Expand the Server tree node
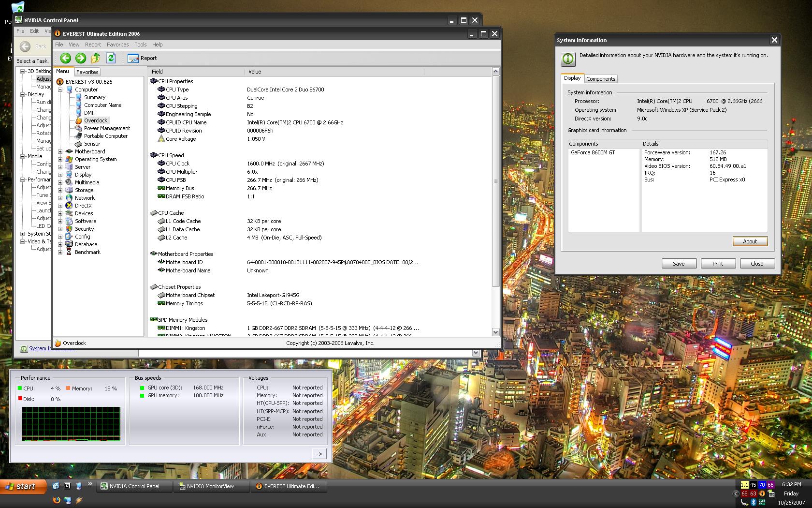This screenshot has width=812, height=508. point(60,167)
